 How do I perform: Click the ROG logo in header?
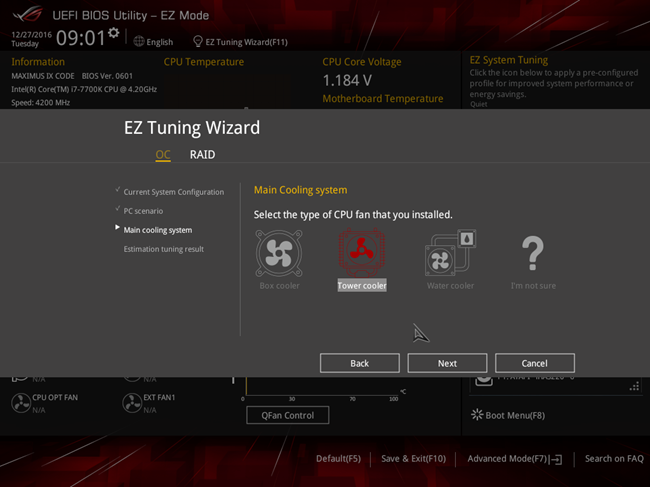tap(28, 15)
